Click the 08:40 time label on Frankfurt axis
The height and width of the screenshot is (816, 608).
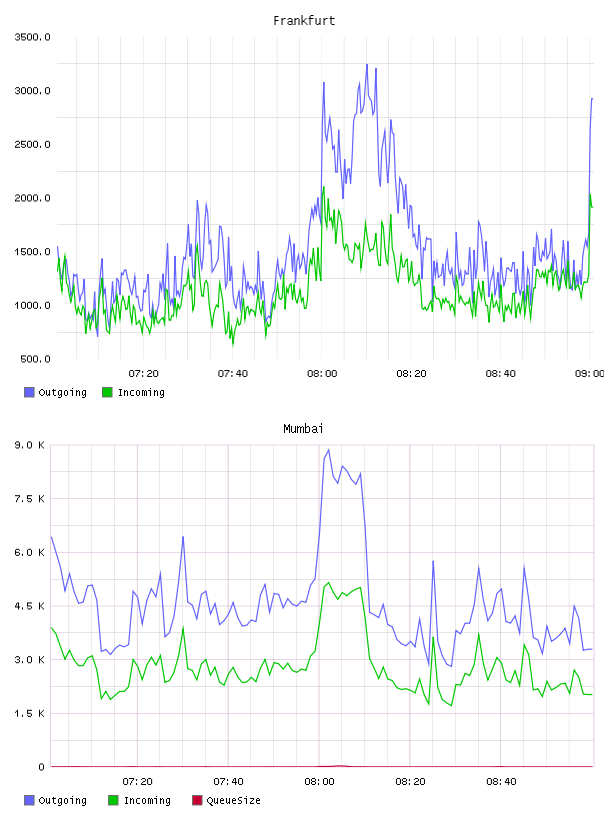click(500, 374)
